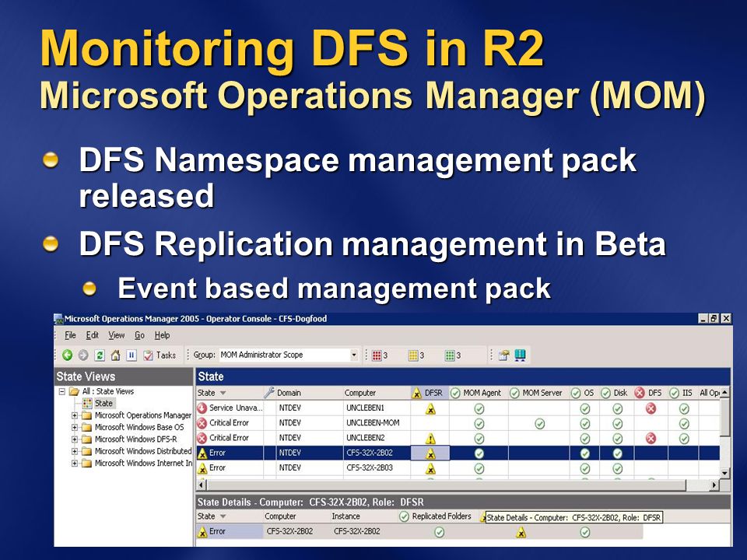The height and width of the screenshot is (560, 747).
Task: Click highlighted DFSR cell in CFS-32X-2B02 row
Action: coord(430,453)
